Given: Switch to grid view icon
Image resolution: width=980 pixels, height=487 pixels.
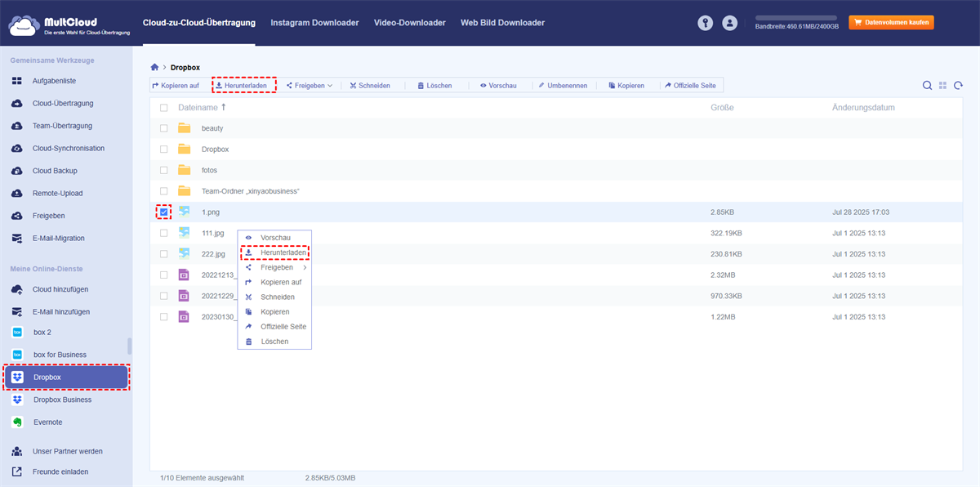Looking at the screenshot, I should point(942,85).
